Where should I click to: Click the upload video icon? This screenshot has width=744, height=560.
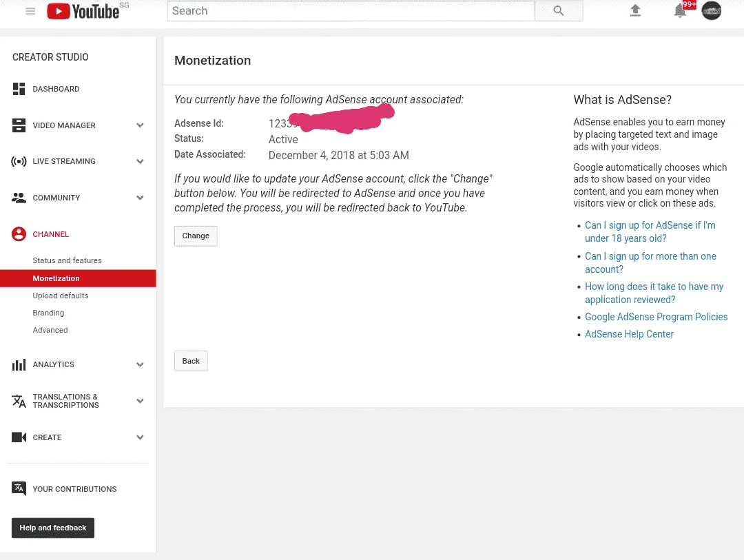(x=635, y=10)
